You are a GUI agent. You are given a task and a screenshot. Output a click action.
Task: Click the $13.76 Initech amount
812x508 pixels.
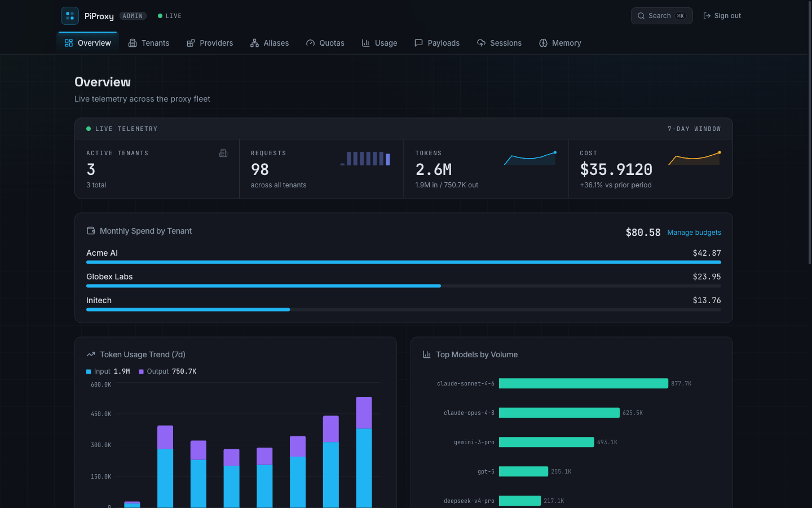(x=707, y=300)
